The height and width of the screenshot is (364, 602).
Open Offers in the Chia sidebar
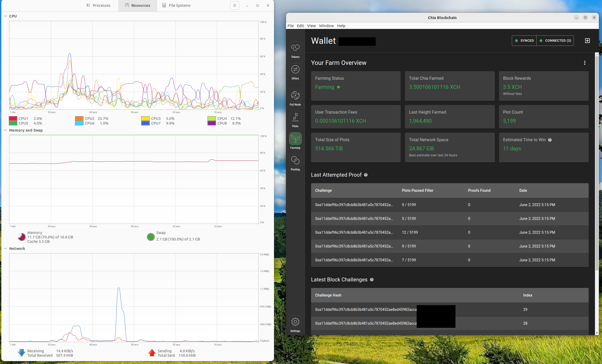point(295,72)
